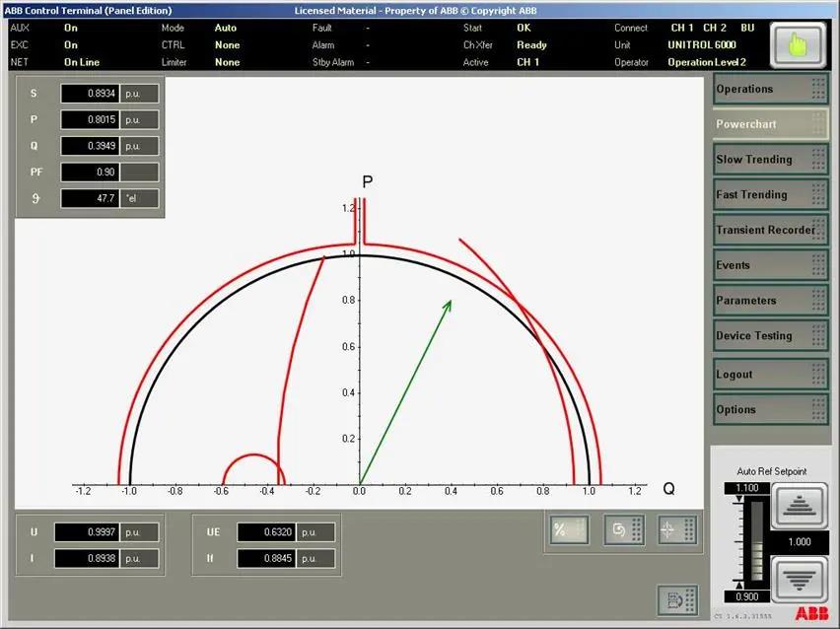Click the Auto Ref Setpoint label
The height and width of the screenshot is (629, 840).
coord(771,471)
